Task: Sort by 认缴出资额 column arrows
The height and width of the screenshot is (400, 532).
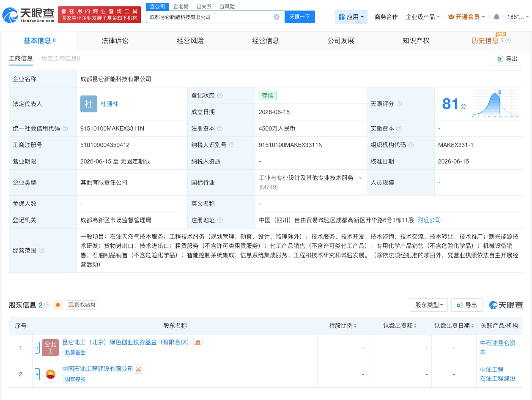Action: pos(415,326)
